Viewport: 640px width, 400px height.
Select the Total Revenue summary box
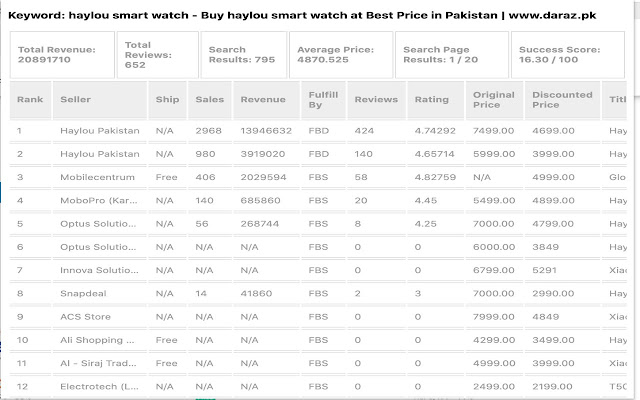(62, 55)
